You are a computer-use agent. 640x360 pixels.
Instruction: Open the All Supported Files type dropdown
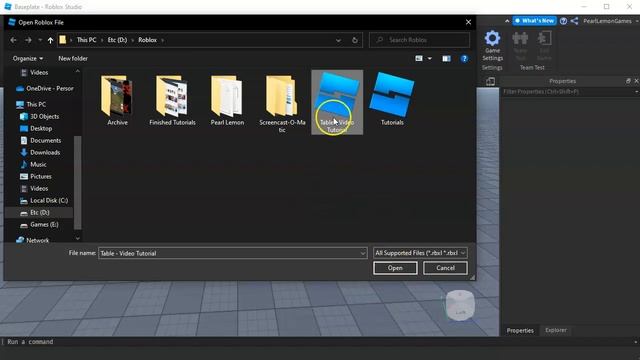click(x=420, y=253)
